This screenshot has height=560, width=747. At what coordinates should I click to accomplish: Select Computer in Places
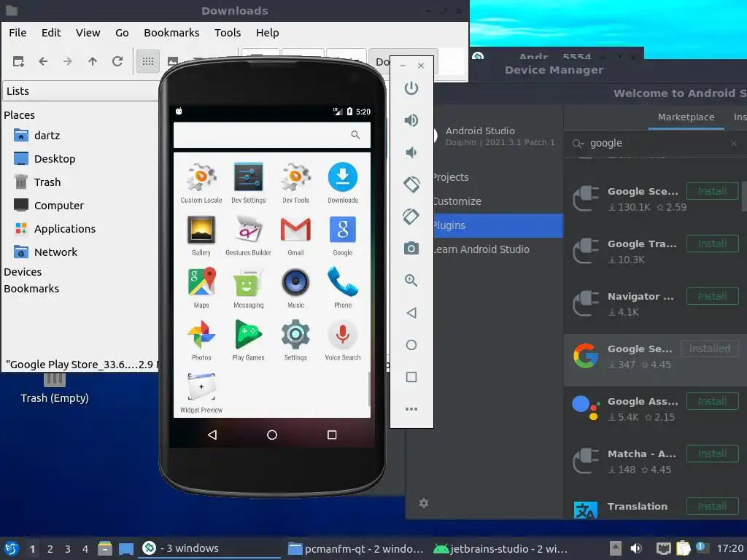pos(49,205)
